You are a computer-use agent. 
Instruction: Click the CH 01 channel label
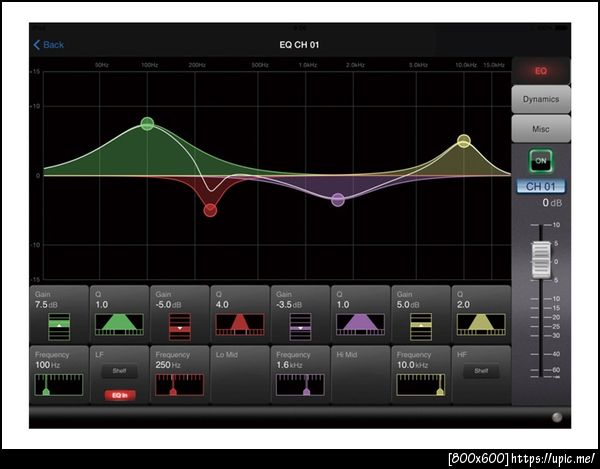pyautogui.click(x=540, y=186)
